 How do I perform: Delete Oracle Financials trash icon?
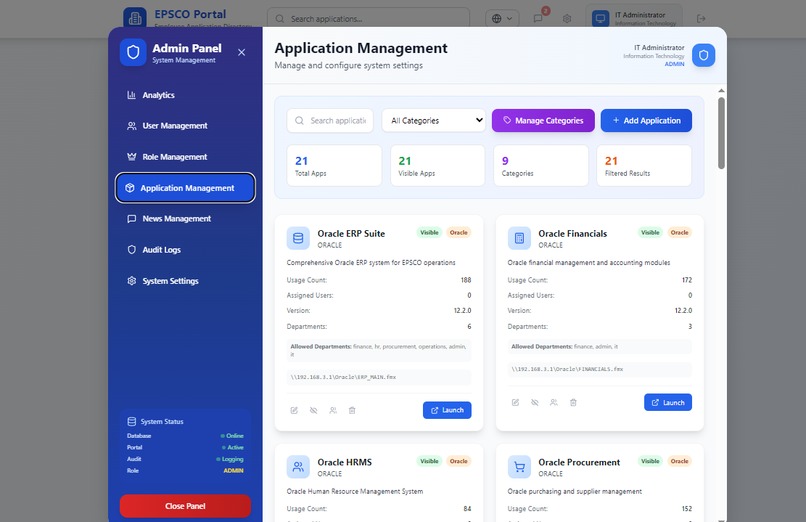[573, 402]
